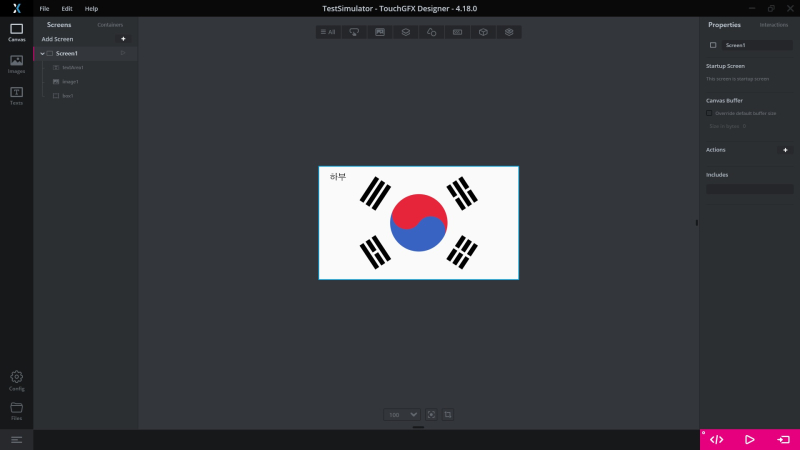The height and width of the screenshot is (450, 800).
Task: Open the Config settings gear
Action: [16, 380]
